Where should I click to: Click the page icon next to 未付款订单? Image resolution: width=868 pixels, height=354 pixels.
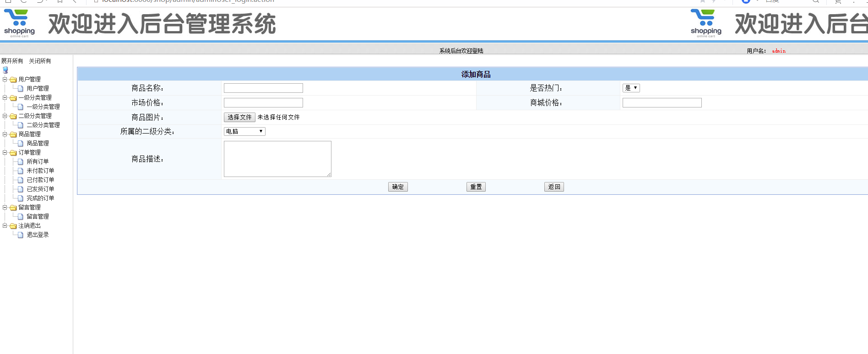[21, 171]
